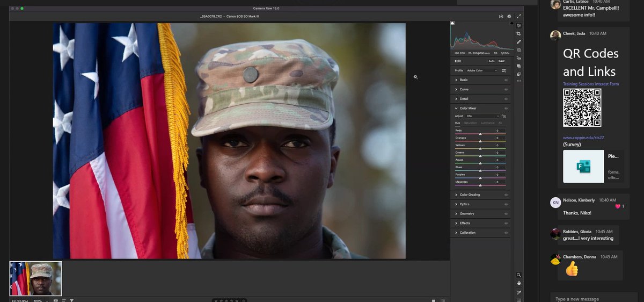Viewport: 644px width, 302px height.
Task: Select the Masking tool icon
Action: coord(519,50)
